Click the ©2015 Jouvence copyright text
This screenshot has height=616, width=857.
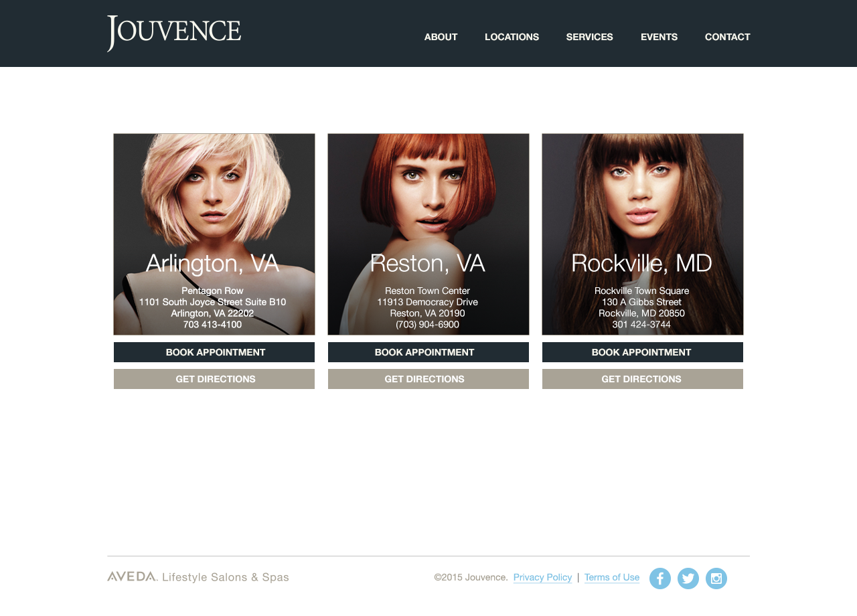pyautogui.click(x=471, y=577)
